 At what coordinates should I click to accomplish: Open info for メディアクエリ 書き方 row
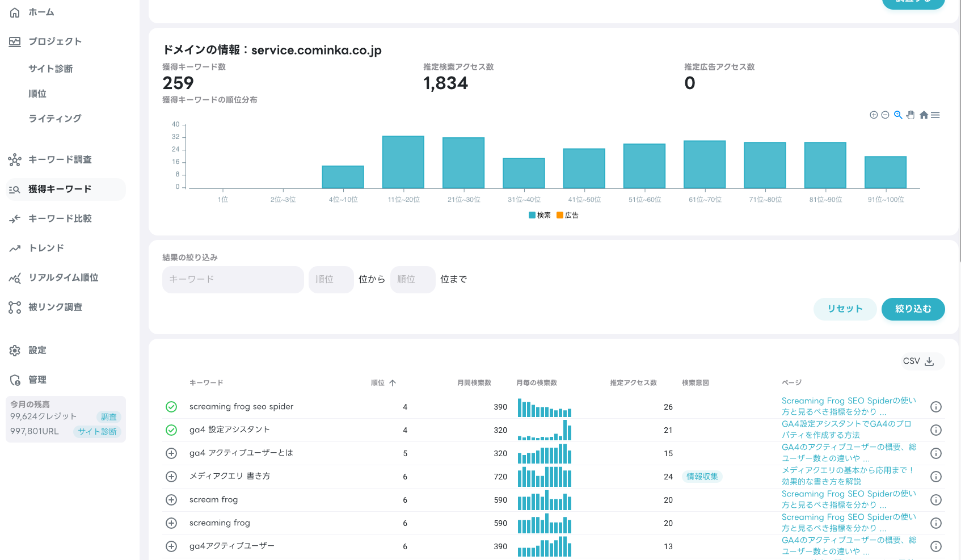[936, 477]
